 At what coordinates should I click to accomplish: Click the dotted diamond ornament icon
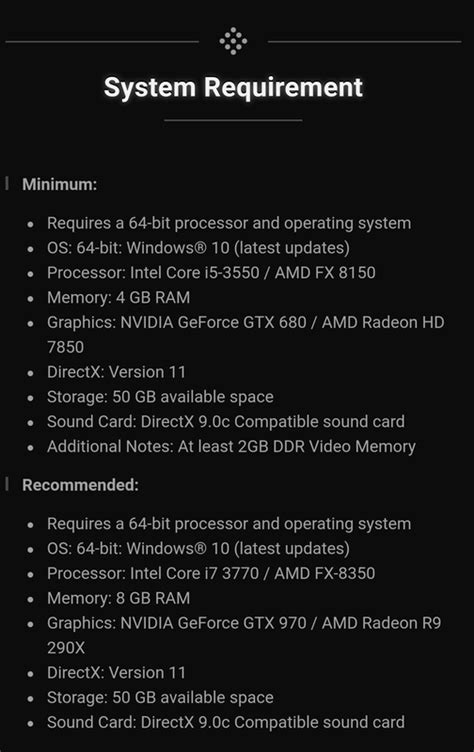233,41
